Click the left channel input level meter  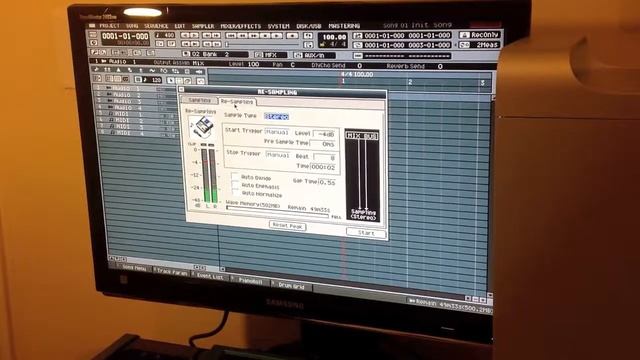(205, 175)
